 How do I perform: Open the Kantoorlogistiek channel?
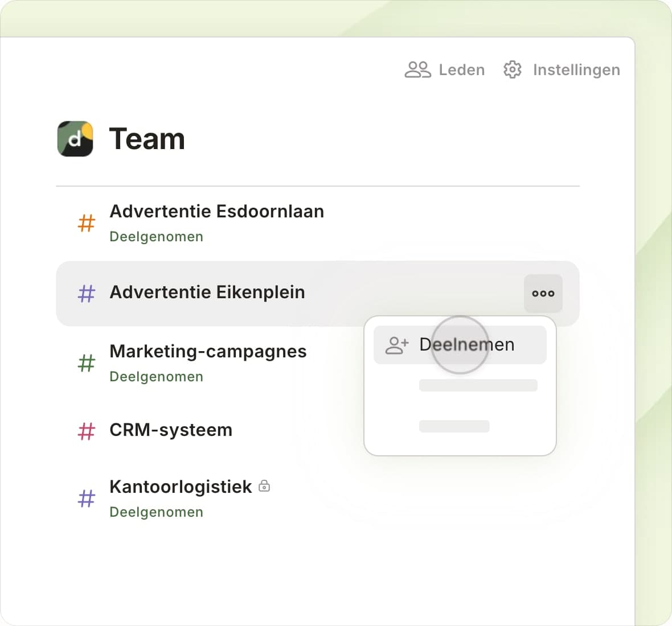(181, 487)
